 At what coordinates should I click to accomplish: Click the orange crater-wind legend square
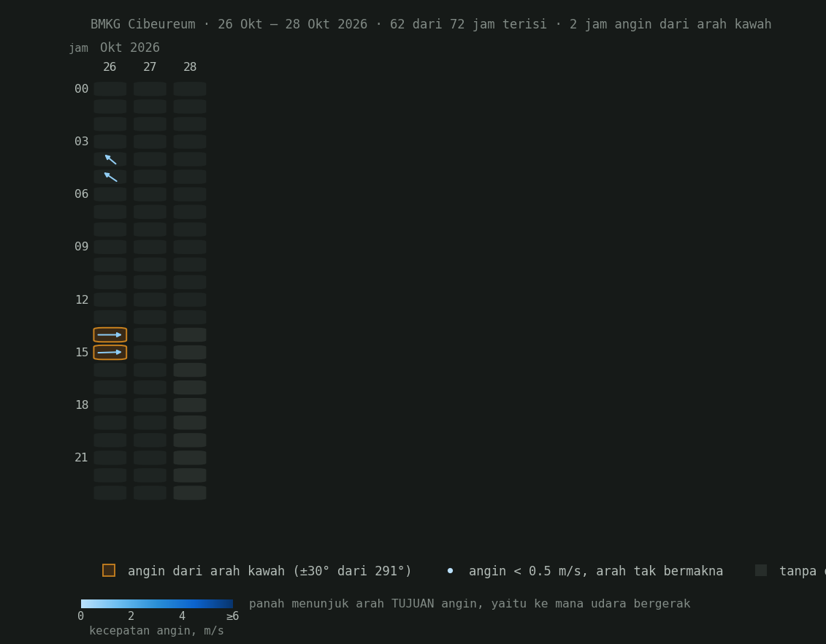pos(109,570)
